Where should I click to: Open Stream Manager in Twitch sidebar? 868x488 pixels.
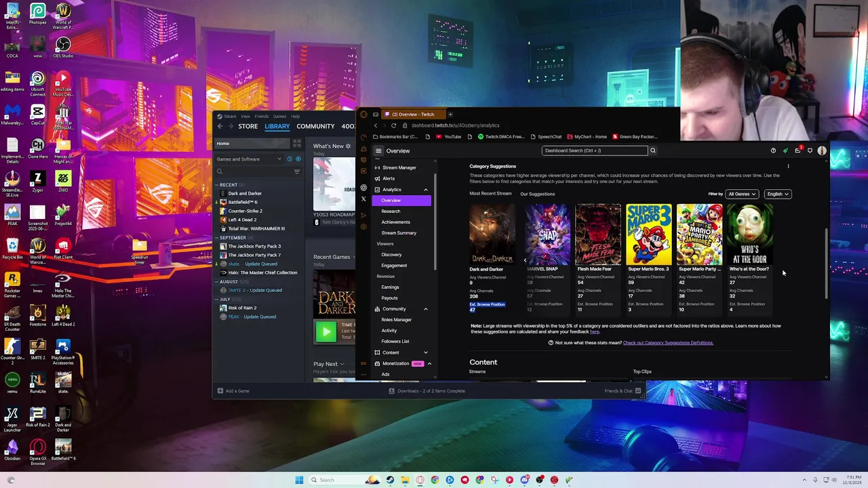point(399,167)
